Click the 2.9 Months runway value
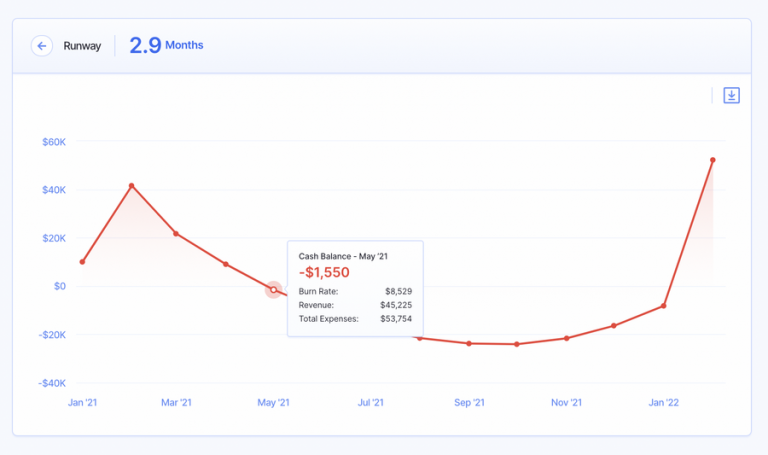Screen dimensions: 768x455 point(166,45)
